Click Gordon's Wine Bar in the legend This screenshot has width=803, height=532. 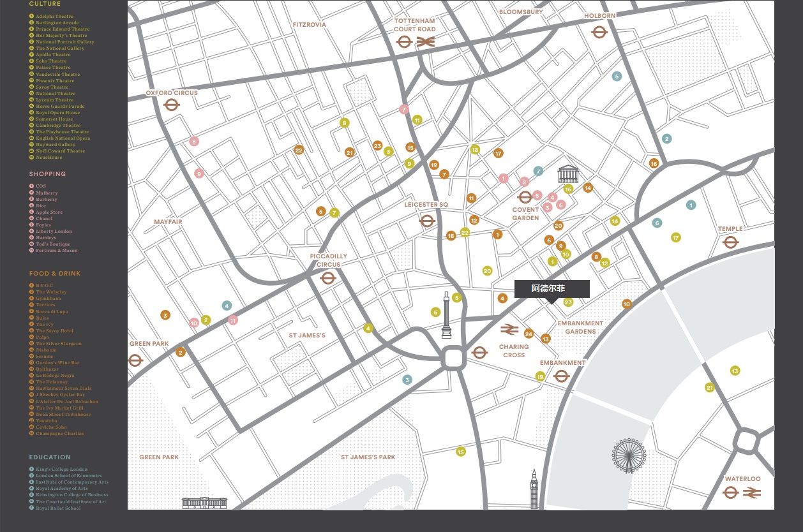coord(57,363)
